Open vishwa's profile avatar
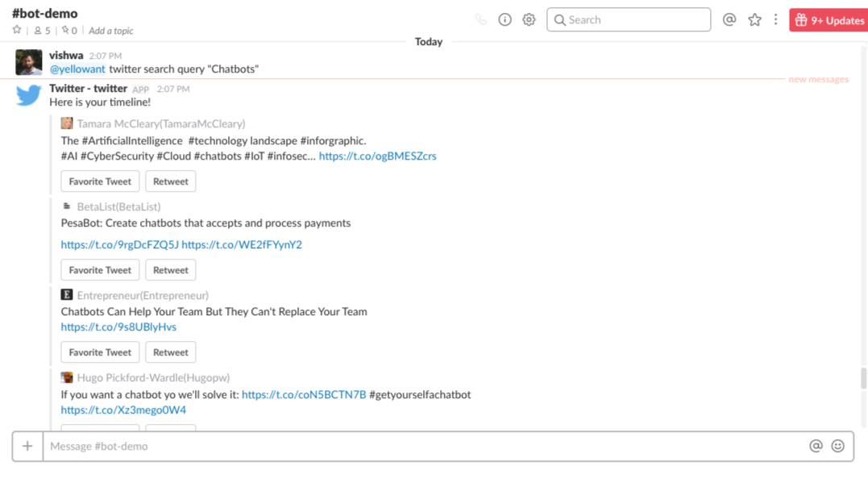This screenshot has width=868, height=478. [29, 62]
